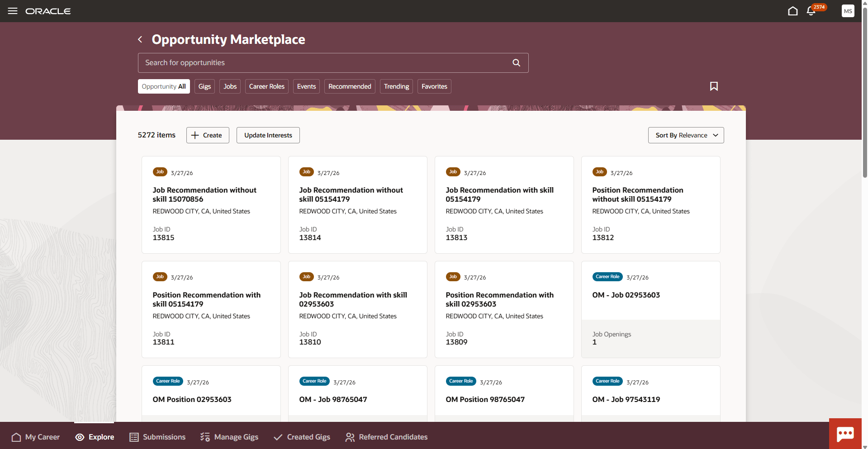Go back using the arrow beside Opportunity Marketplace

pyautogui.click(x=140, y=39)
